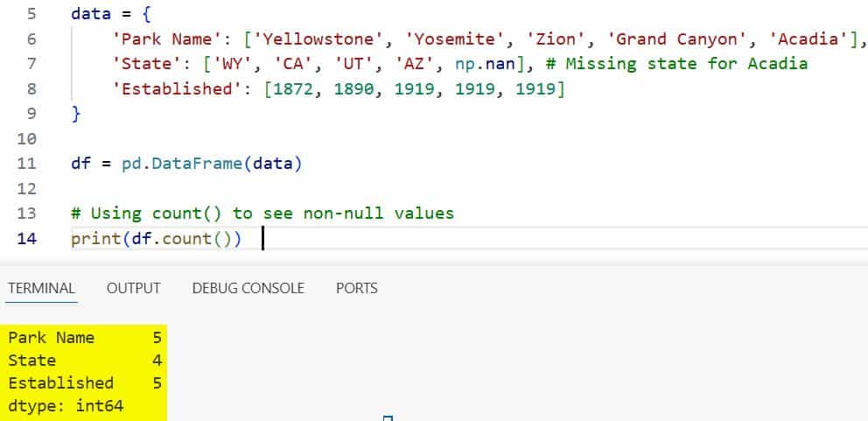This screenshot has width=868, height=421.
Task: Click line number 8 in the gutter
Action: coord(31,88)
